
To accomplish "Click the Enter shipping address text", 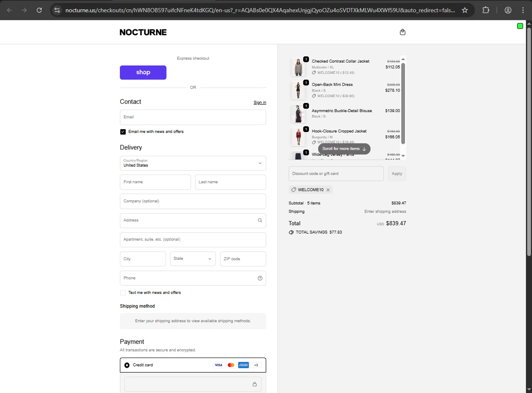I will (x=385, y=212).
